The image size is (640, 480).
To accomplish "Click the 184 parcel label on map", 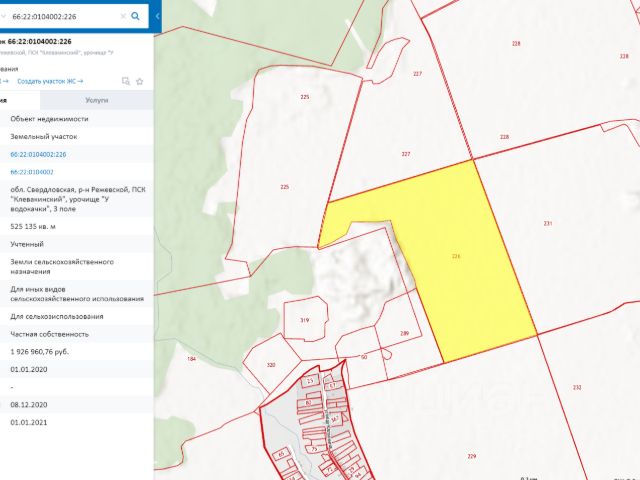I will [x=191, y=358].
